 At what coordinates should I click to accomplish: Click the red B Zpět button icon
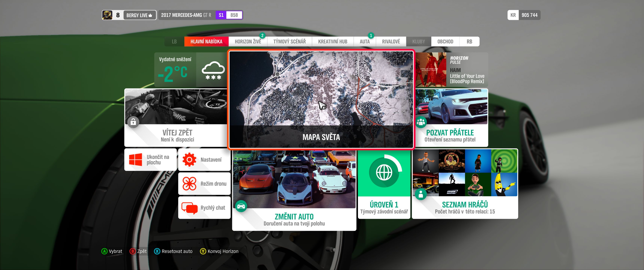click(x=133, y=251)
